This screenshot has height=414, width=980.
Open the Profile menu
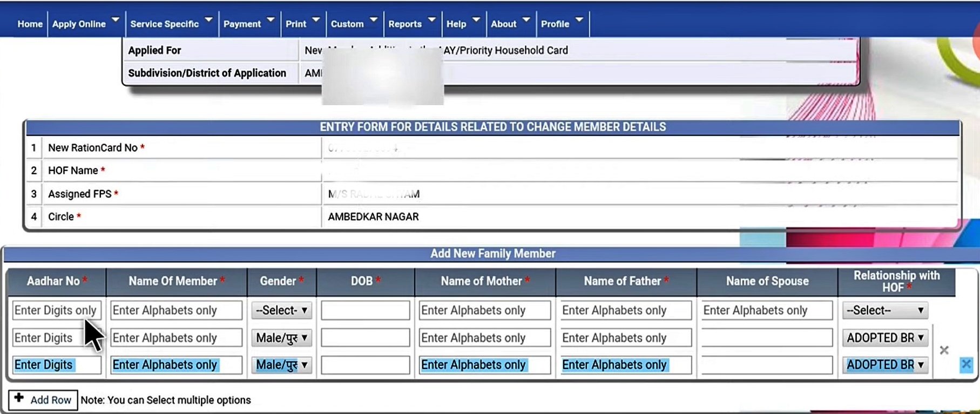click(x=562, y=24)
